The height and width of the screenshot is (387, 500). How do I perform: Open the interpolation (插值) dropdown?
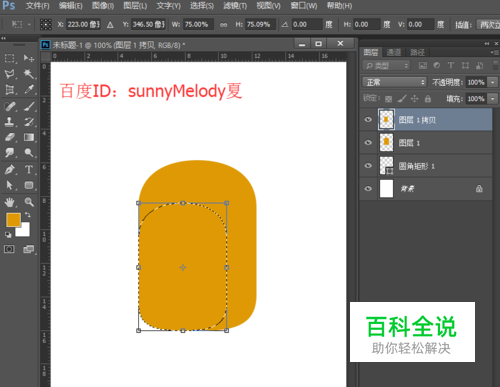(x=488, y=24)
